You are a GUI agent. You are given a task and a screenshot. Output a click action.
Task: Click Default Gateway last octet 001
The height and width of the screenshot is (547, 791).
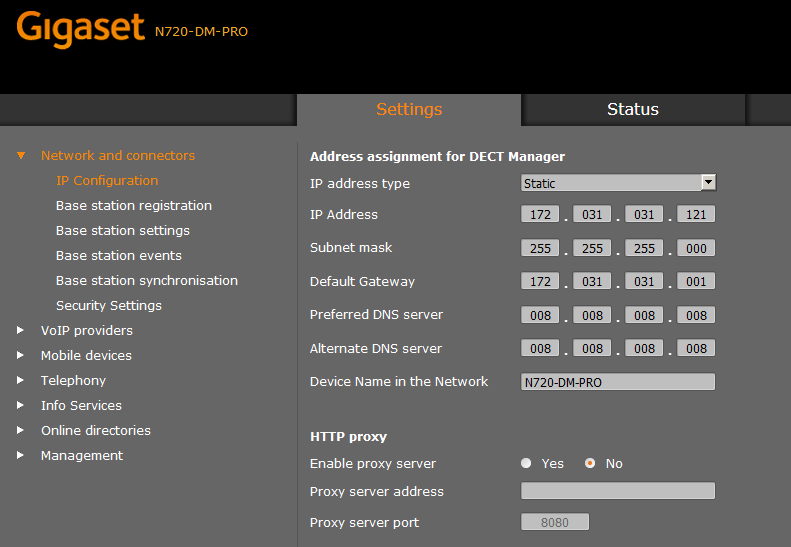click(696, 281)
